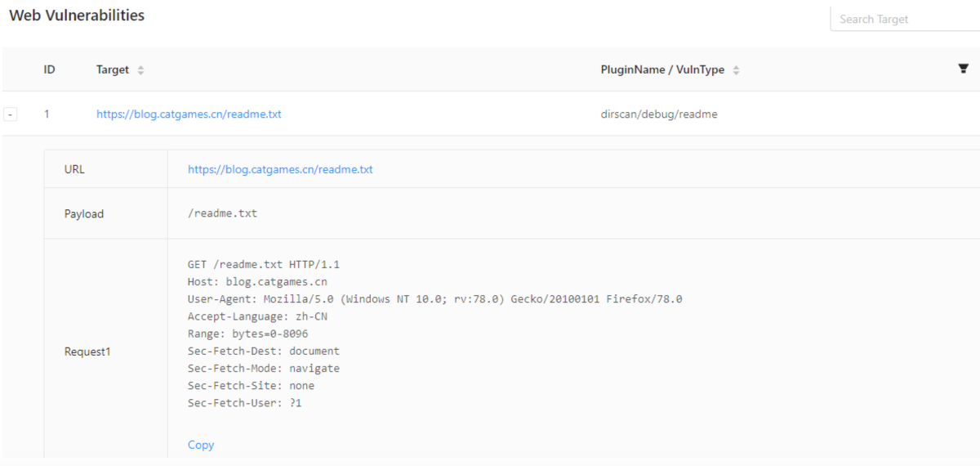This screenshot has height=466, width=980.
Task: Click the sort arrows beside Target header
Action: 140,70
